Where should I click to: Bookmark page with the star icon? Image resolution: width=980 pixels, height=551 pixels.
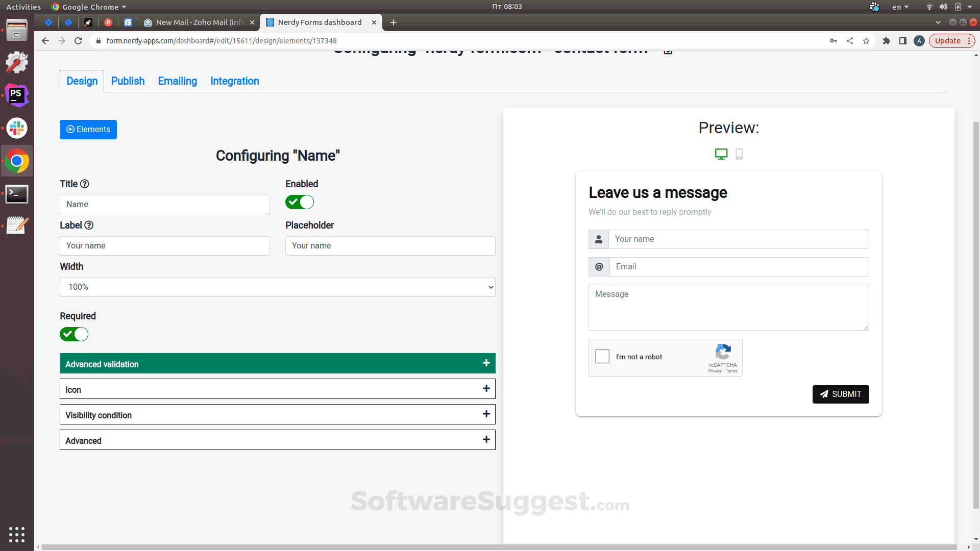point(866,41)
